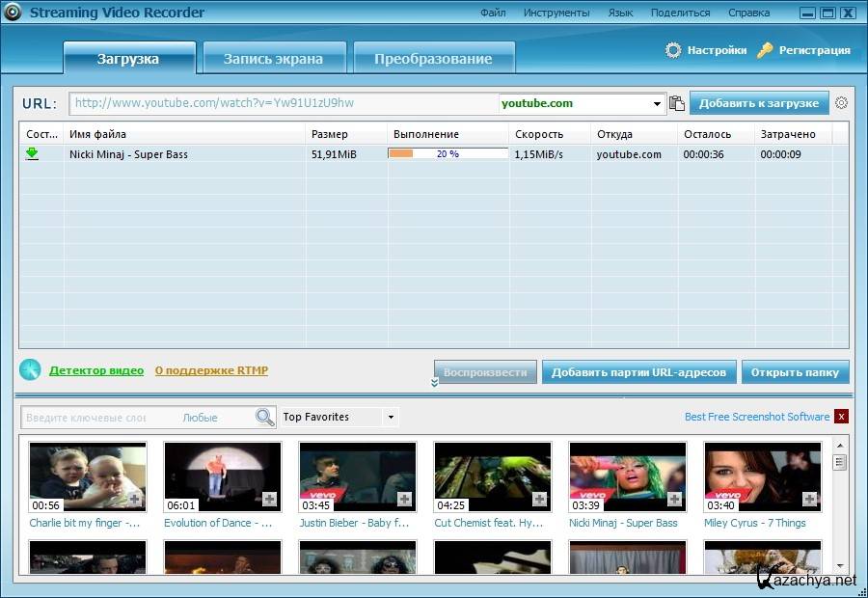
Task: Open download options gear beside add button
Action: click(x=841, y=103)
